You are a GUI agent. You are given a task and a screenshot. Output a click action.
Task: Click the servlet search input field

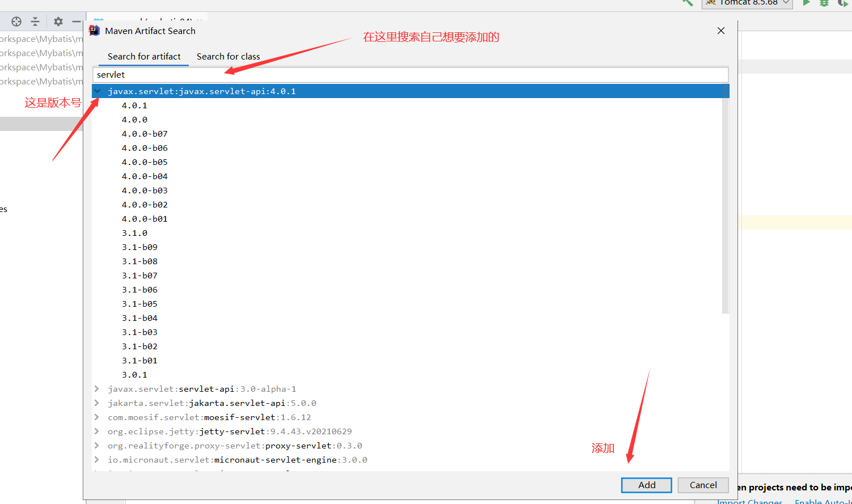tap(410, 75)
